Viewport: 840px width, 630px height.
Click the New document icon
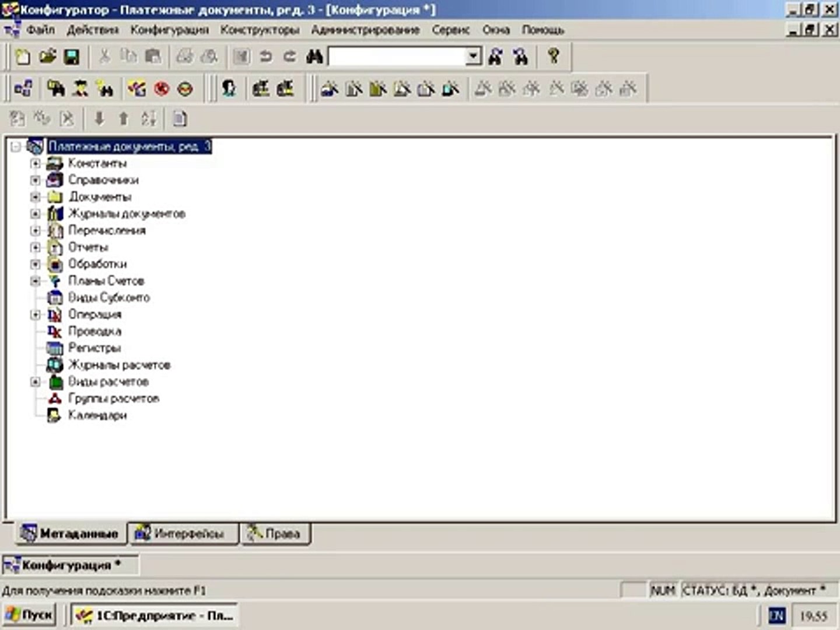23,57
